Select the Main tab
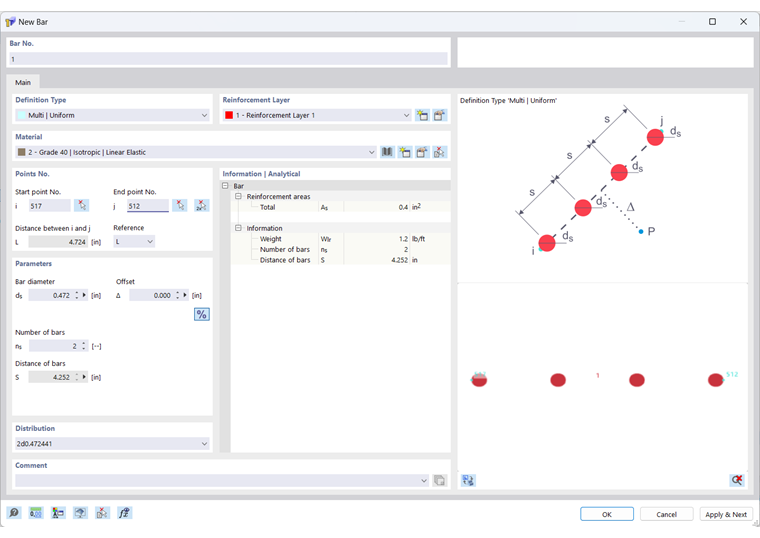760x538 pixels. 23,82
